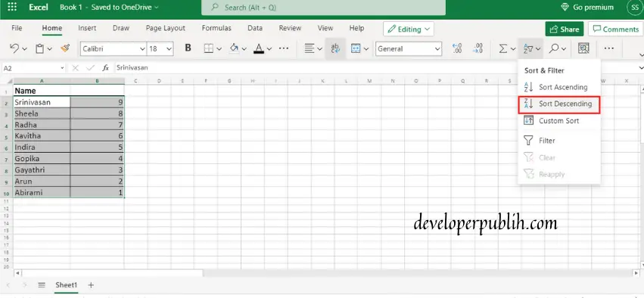Click the Undo icon
Screen dimensions: 644x298
14,48
